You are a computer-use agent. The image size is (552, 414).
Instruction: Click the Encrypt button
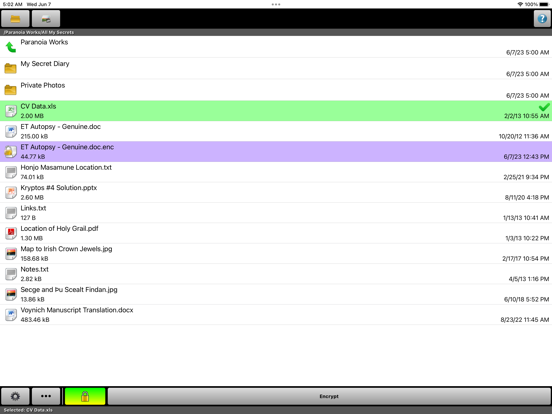coord(329,396)
